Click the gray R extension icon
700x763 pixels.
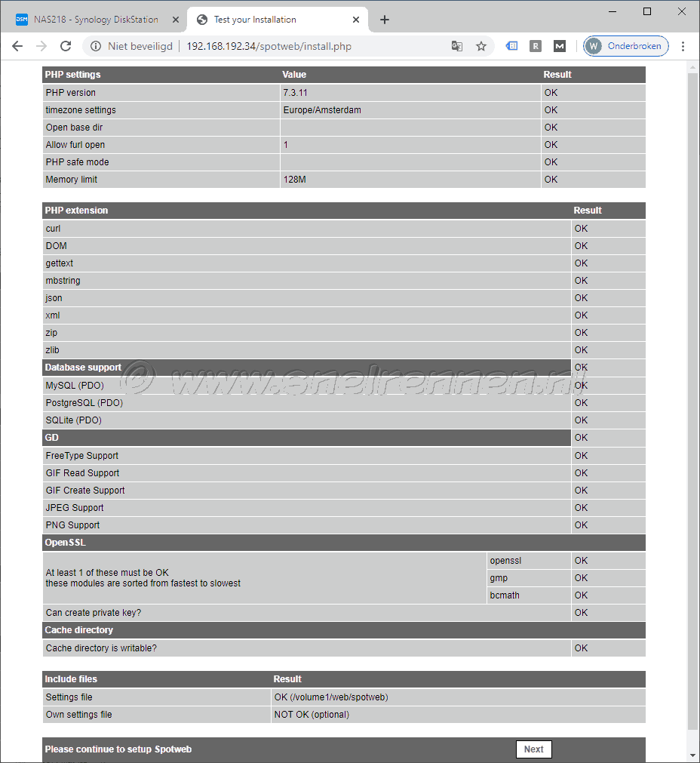[536, 46]
